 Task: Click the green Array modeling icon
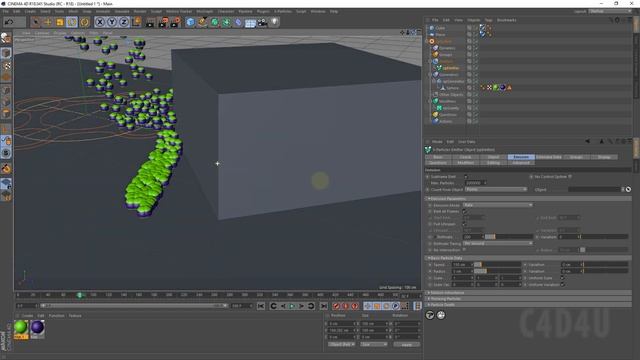tap(226, 22)
